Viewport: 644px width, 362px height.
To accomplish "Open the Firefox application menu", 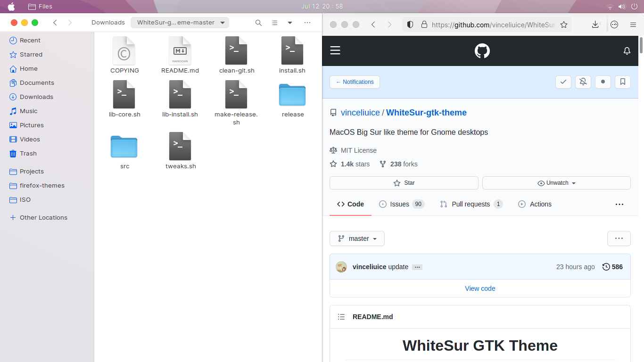I will point(633,25).
